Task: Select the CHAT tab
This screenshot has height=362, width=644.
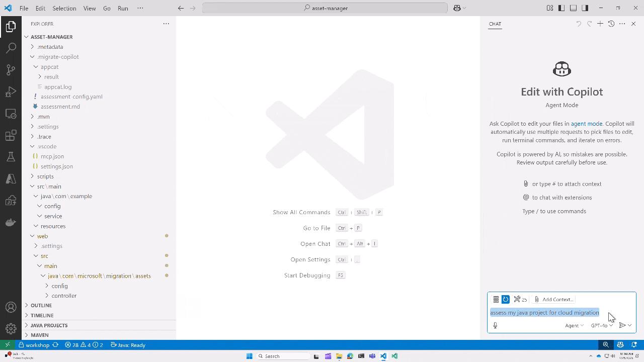Action: point(495,24)
